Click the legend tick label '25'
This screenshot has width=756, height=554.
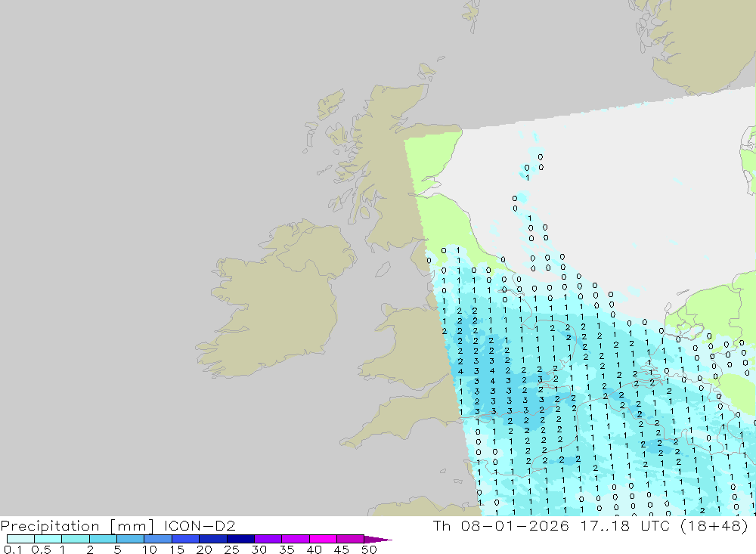(231, 549)
